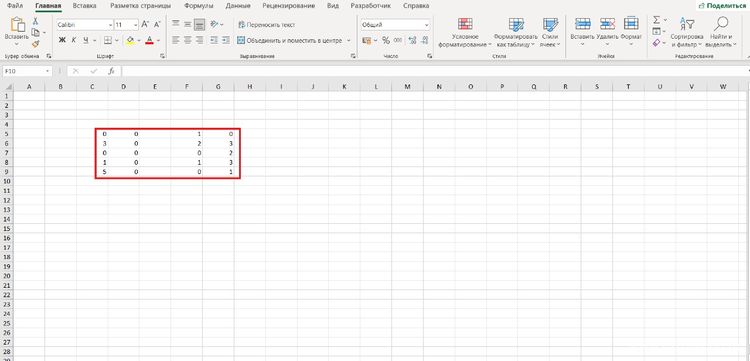Viewport: 750px width, 361px height.
Task: Click the Format Painter brush icon
Action: (x=35, y=44)
